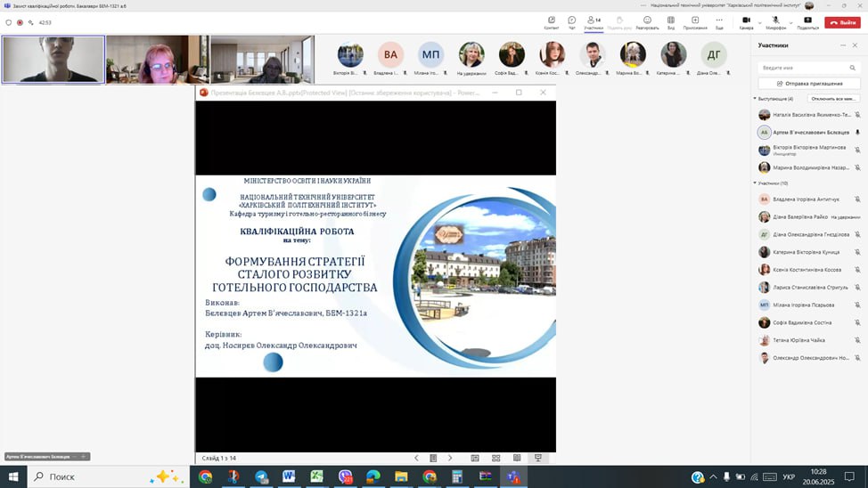Toggle the Микрофон (Microphone) mute
The image size is (868, 488).
[775, 20]
